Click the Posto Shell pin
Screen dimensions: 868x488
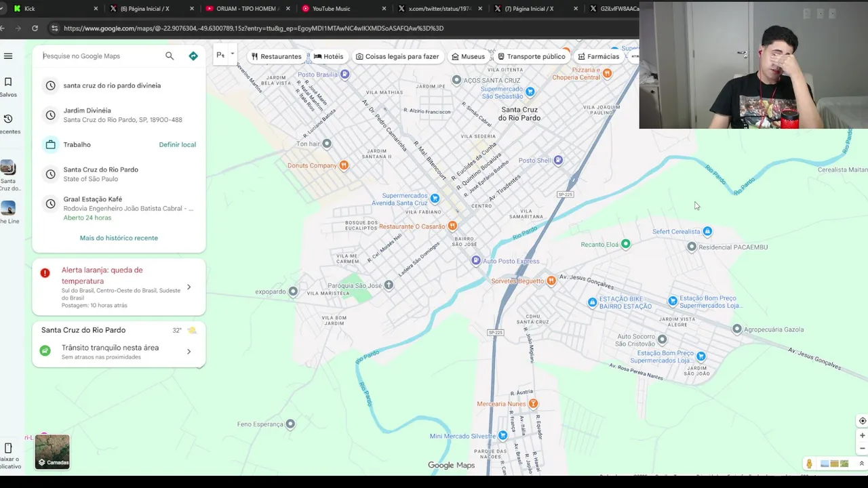point(558,160)
